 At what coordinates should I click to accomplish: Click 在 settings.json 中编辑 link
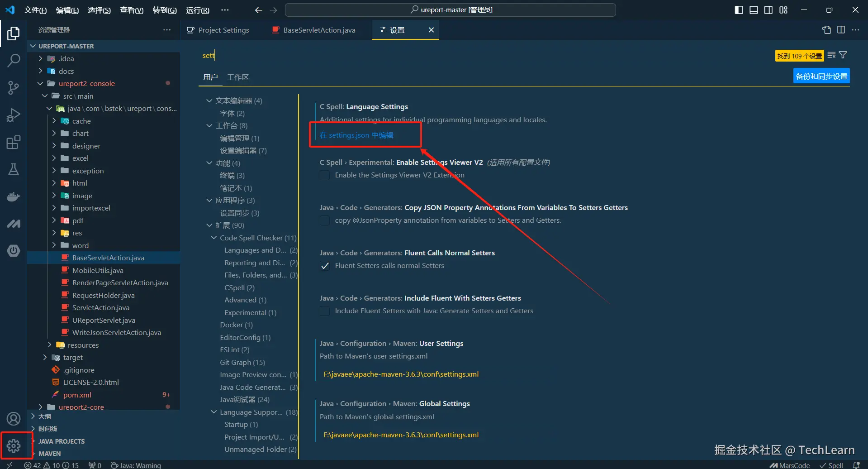(x=356, y=135)
